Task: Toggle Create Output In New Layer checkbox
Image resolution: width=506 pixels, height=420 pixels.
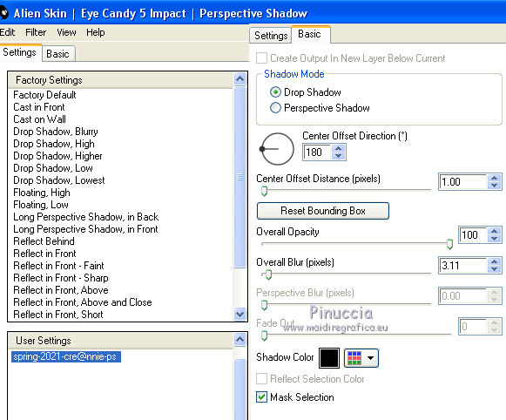Action: tap(261, 58)
